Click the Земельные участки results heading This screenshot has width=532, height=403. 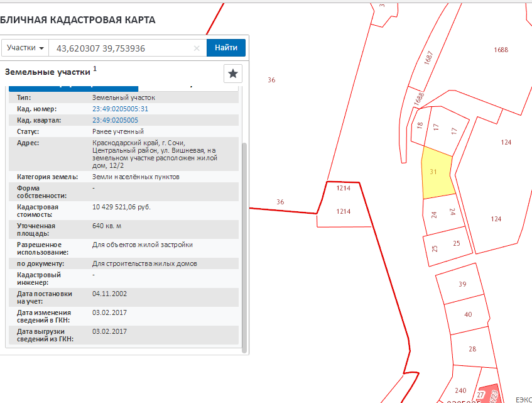click(48, 72)
